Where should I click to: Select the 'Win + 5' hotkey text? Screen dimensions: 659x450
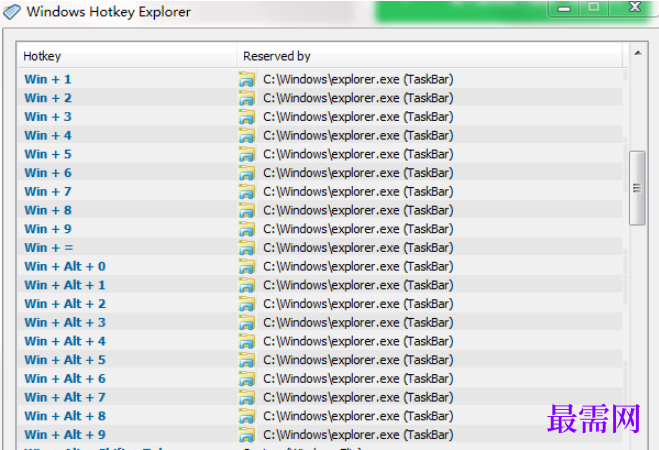pos(48,154)
